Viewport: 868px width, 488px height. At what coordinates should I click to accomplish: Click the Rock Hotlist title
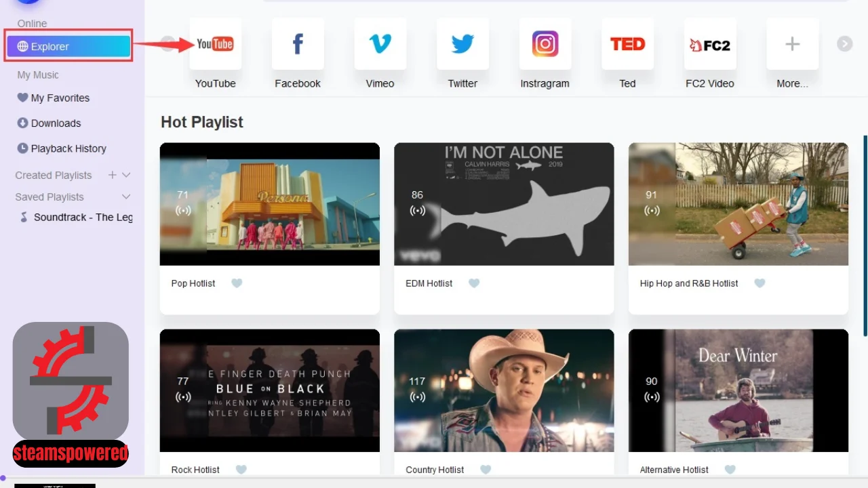click(196, 470)
